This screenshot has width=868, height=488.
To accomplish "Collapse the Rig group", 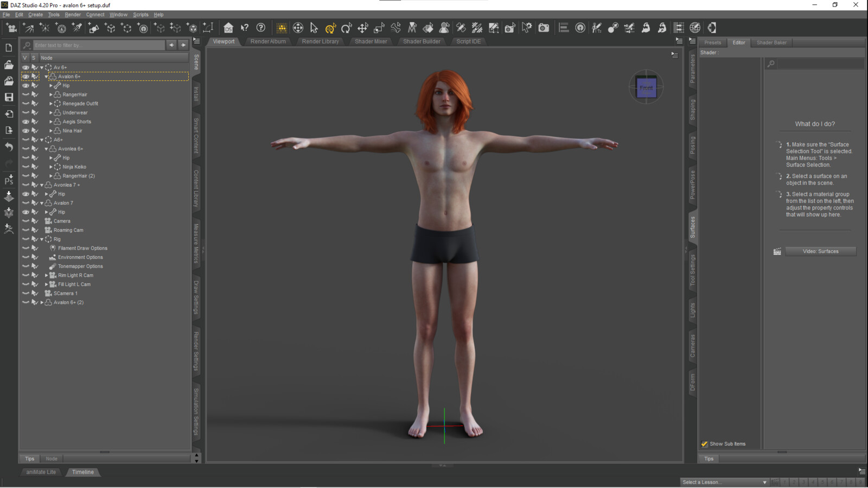I will click(42, 239).
